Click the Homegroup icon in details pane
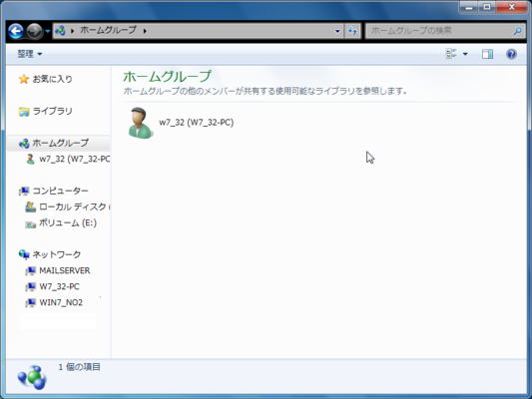The height and width of the screenshot is (399, 532). point(32,378)
